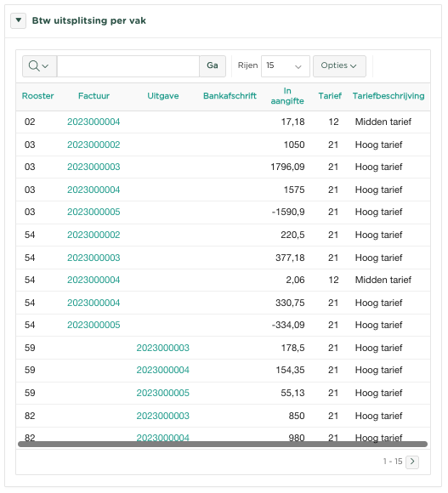The image size is (448, 493).
Task: Click the horizontal scrollbar under the table
Action: [x=223, y=444]
